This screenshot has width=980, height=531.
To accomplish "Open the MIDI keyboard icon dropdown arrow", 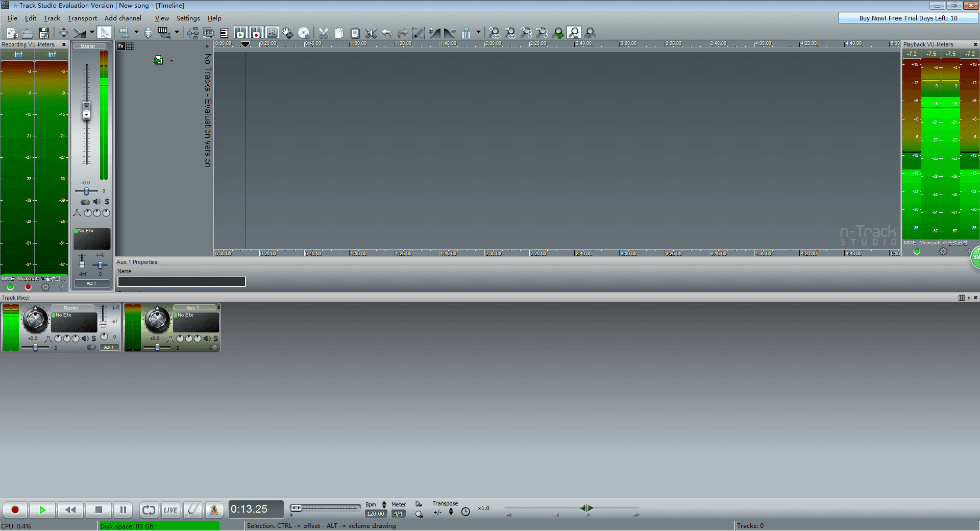I will 177,32.
